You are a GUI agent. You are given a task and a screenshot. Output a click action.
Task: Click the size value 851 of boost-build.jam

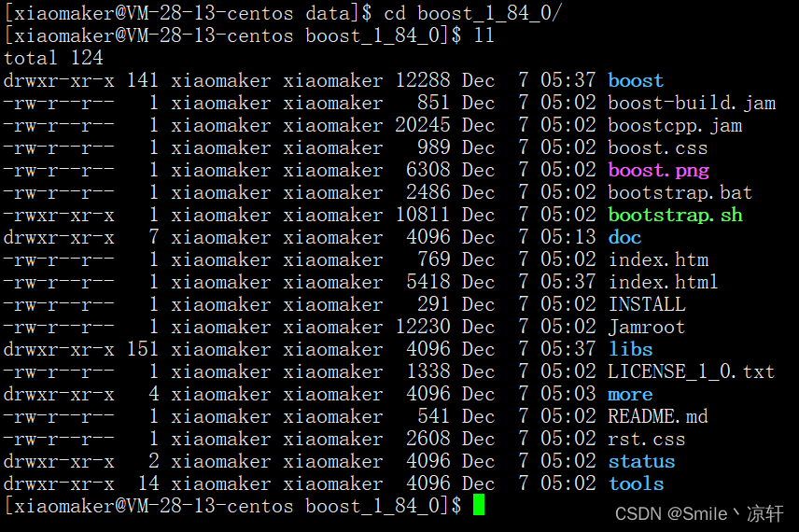pos(434,103)
